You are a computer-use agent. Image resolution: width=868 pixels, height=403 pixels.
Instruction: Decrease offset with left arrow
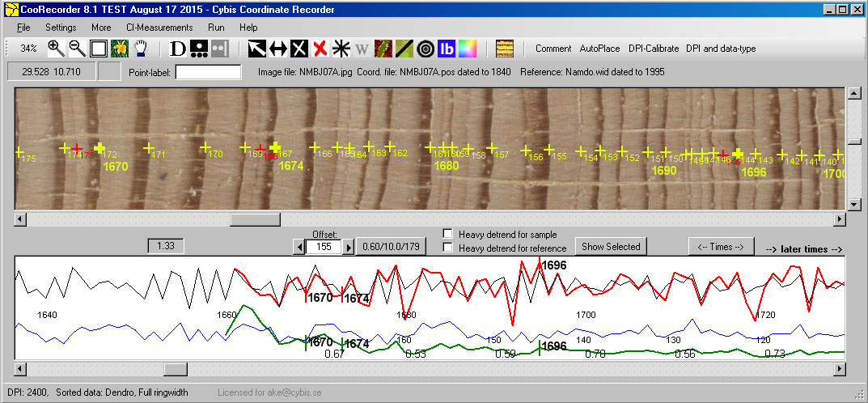[299, 247]
